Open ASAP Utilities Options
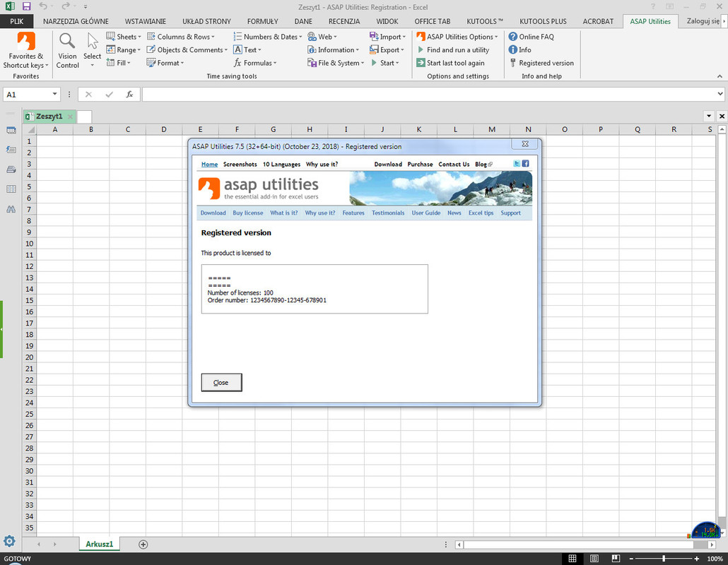Image resolution: width=728 pixels, height=565 pixels. tap(457, 37)
